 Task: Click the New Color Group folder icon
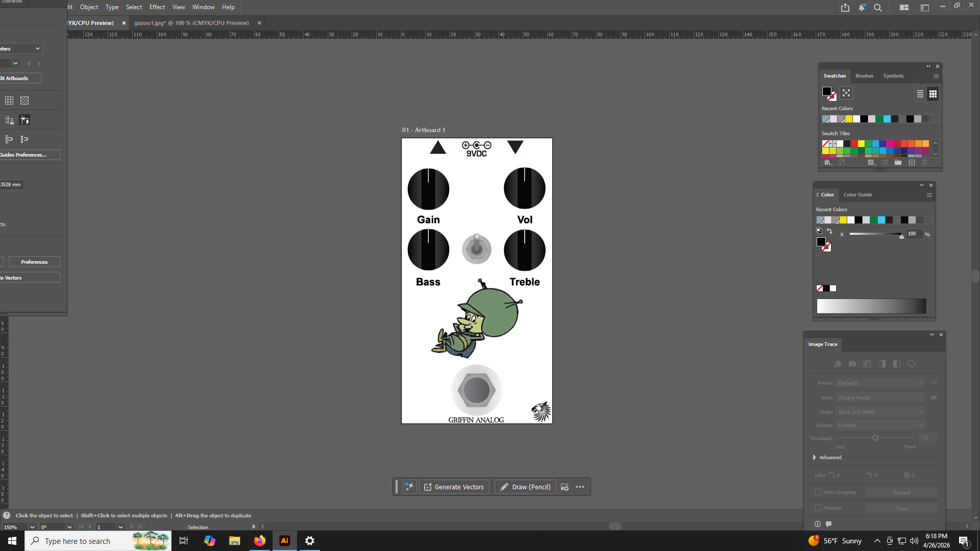point(898,163)
